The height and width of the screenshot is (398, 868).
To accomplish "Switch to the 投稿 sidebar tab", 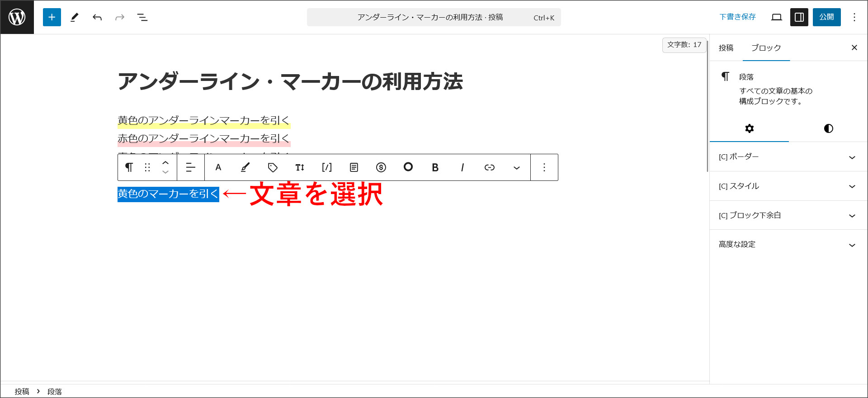I will pyautogui.click(x=726, y=47).
